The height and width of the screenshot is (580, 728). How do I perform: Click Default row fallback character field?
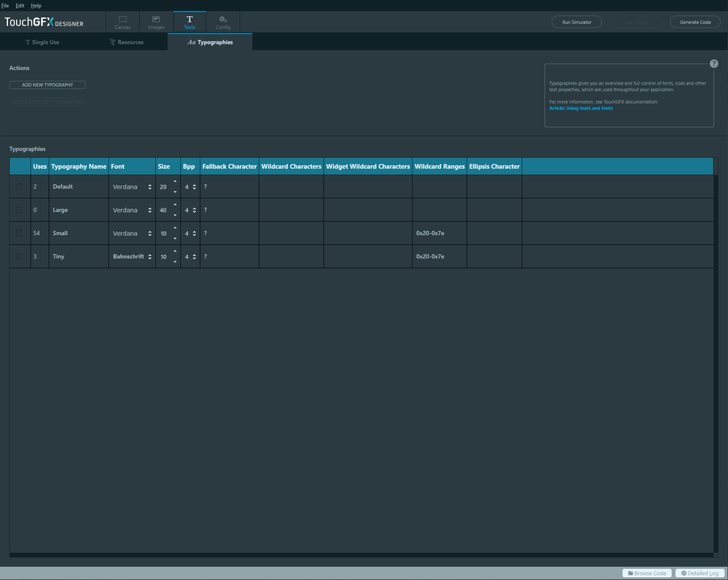(x=230, y=187)
